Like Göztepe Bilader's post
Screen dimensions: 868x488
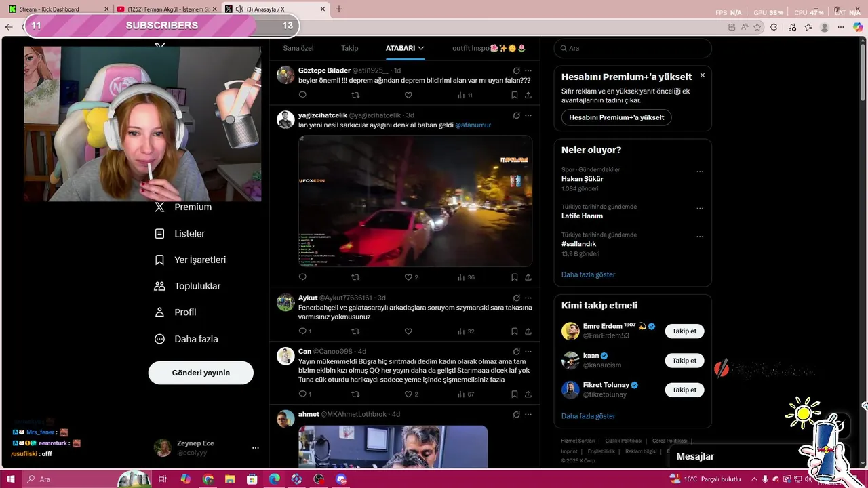pos(408,96)
